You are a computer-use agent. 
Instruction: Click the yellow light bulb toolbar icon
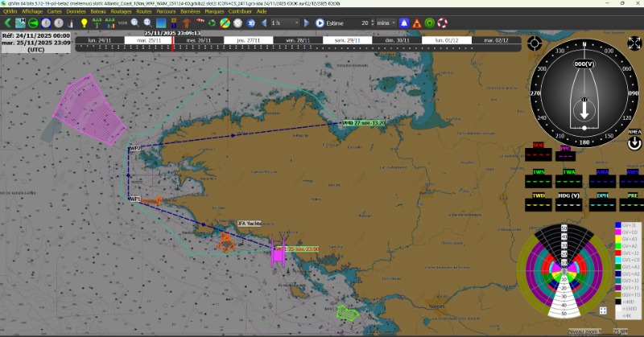[x=83, y=23]
